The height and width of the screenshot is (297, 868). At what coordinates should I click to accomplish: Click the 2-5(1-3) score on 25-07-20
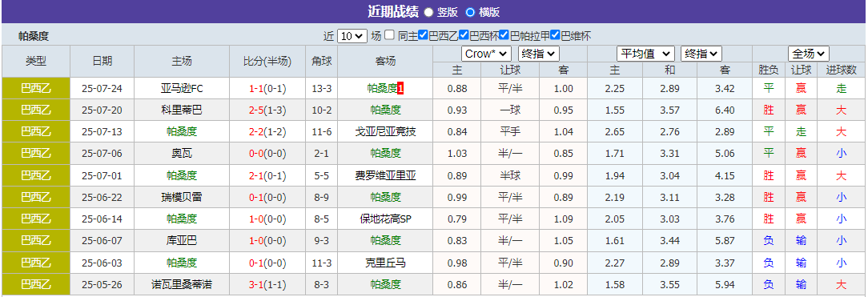point(267,110)
